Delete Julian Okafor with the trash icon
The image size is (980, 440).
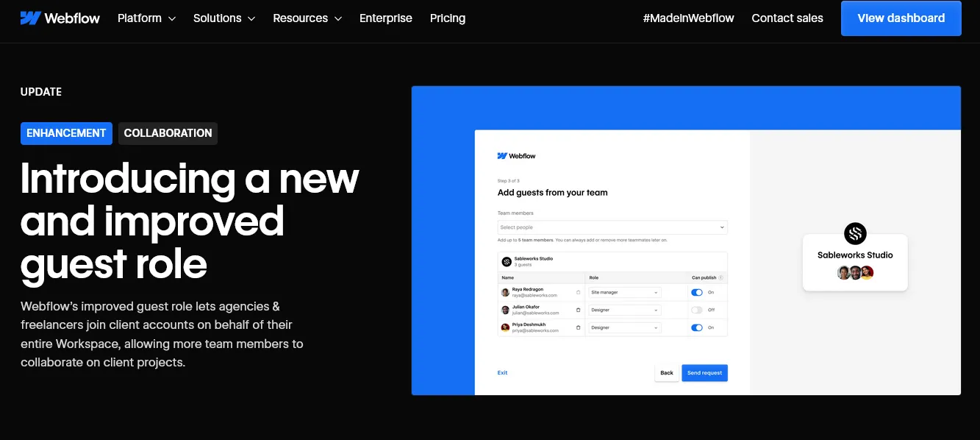(x=578, y=310)
